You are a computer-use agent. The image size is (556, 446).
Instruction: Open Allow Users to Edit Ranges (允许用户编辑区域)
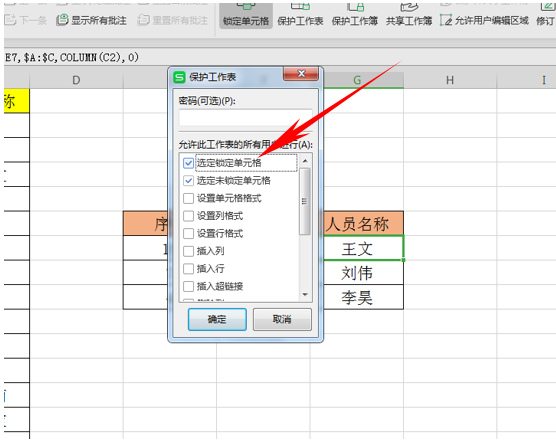[484, 21]
